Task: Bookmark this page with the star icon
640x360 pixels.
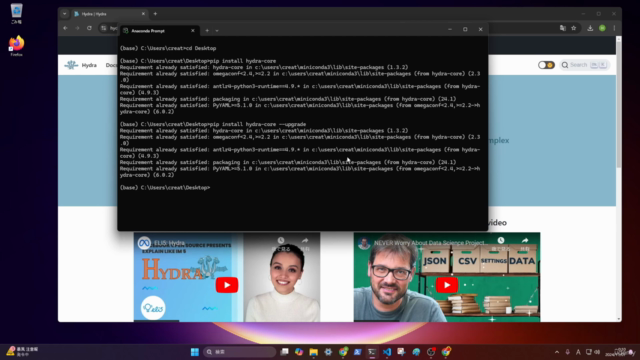Action: pos(573,28)
